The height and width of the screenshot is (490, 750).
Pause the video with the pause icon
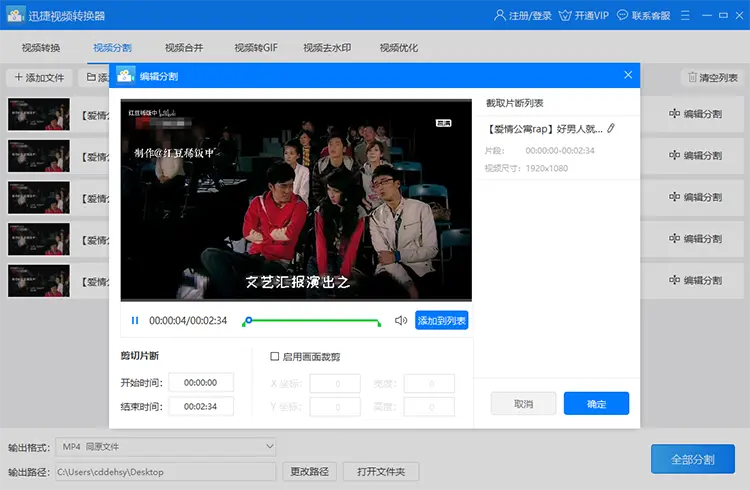click(x=135, y=321)
